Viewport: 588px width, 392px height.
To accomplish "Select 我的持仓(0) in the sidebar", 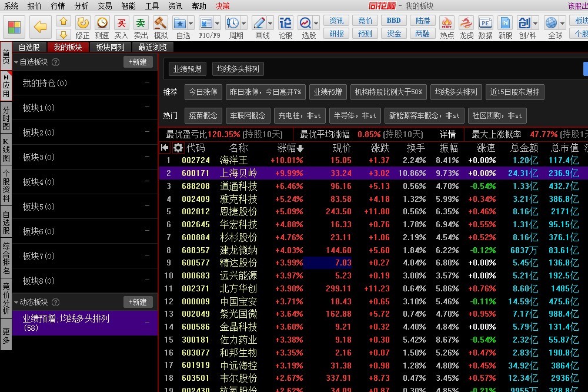I will [x=85, y=83].
